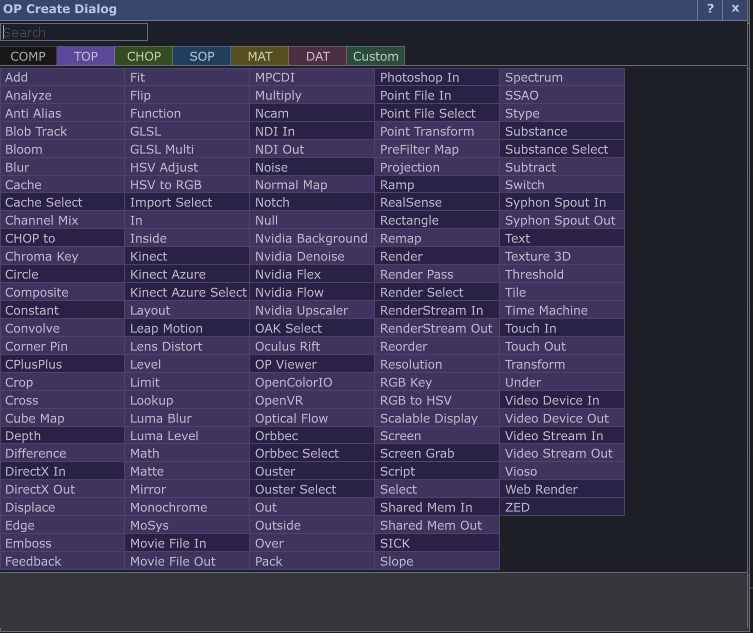This screenshot has height=633, width=753.
Task: Close the OP Create Dialog
Action: 735,9
